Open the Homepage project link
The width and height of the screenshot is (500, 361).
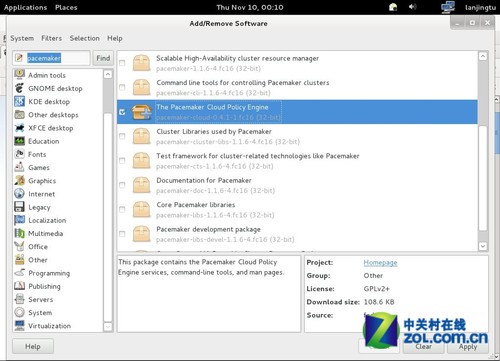[x=380, y=263]
